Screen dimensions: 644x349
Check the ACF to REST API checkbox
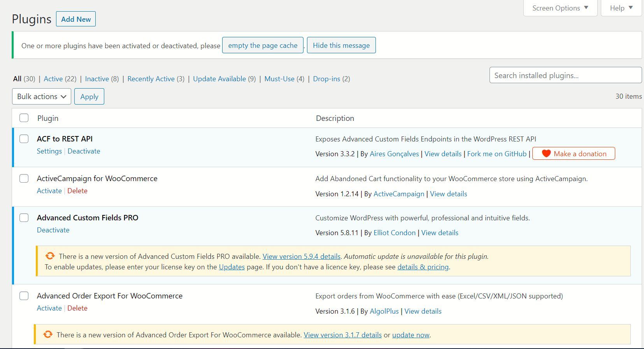pyautogui.click(x=24, y=139)
